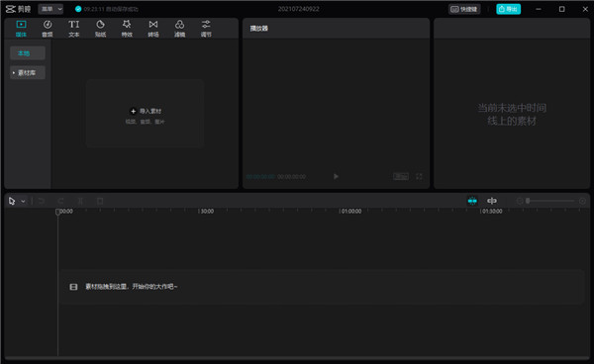Open the 滤镜 (Filters) tab

click(179, 29)
